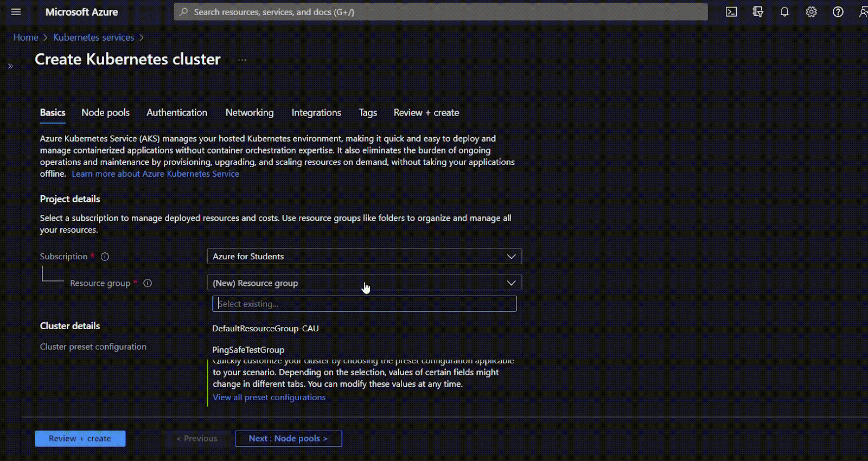Image resolution: width=868 pixels, height=461 pixels.
Task: Choose PingSafeTestGroup resource group
Action: pyautogui.click(x=248, y=350)
